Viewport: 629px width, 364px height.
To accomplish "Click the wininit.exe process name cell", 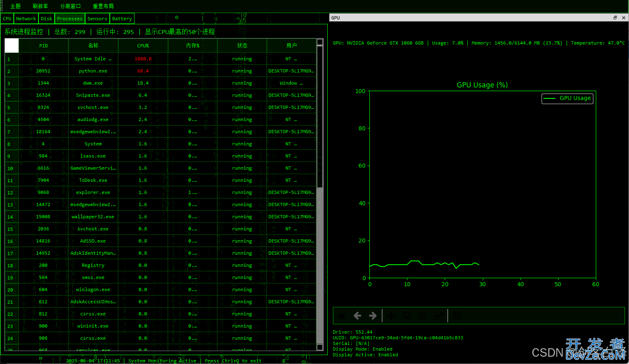I will point(93,326).
